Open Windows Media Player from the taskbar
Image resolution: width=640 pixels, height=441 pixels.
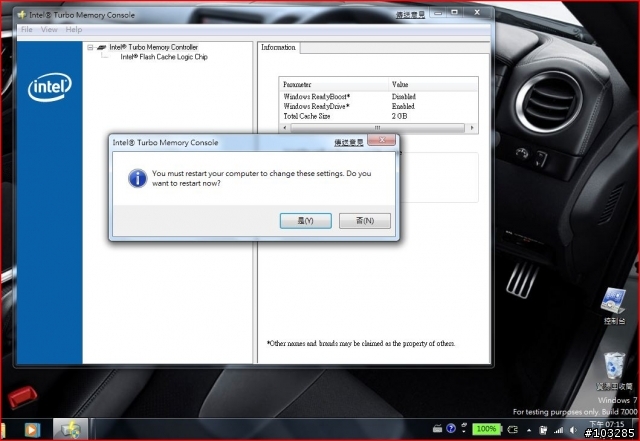32,430
